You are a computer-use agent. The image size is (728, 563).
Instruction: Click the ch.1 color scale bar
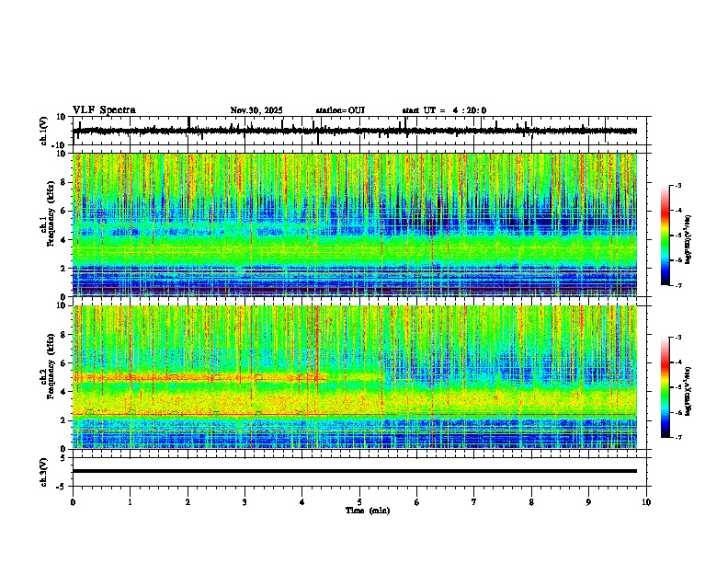665,236
